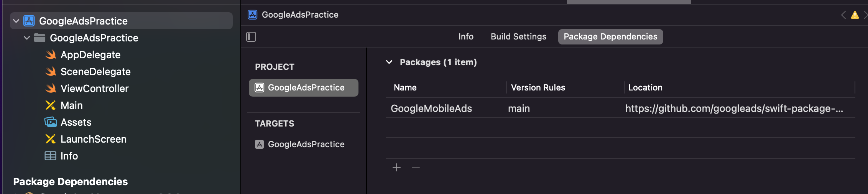Open ViewController file in navigator
Screen dimensions: 868x194
(95, 89)
